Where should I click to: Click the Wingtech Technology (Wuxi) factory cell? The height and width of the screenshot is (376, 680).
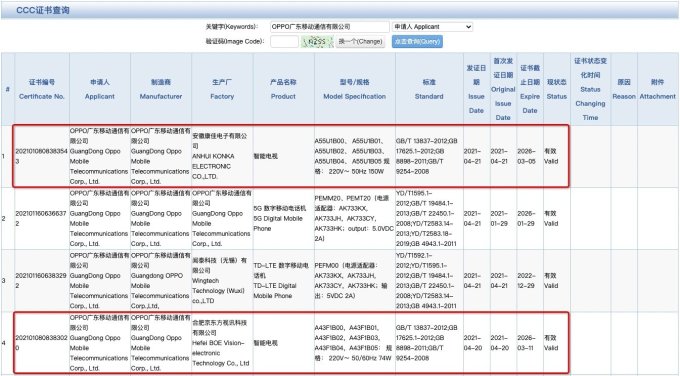pos(222,281)
